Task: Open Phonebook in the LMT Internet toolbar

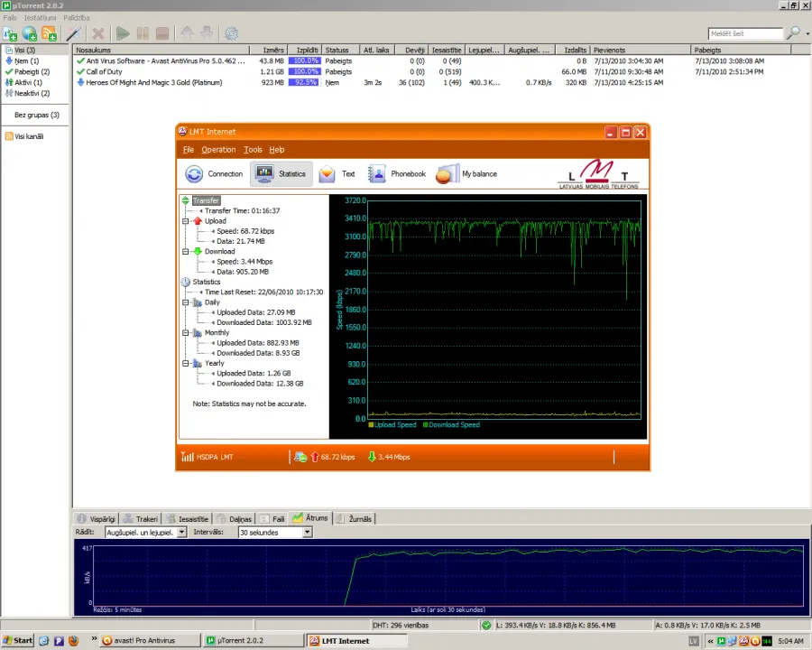Action: (x=397, y=174)
